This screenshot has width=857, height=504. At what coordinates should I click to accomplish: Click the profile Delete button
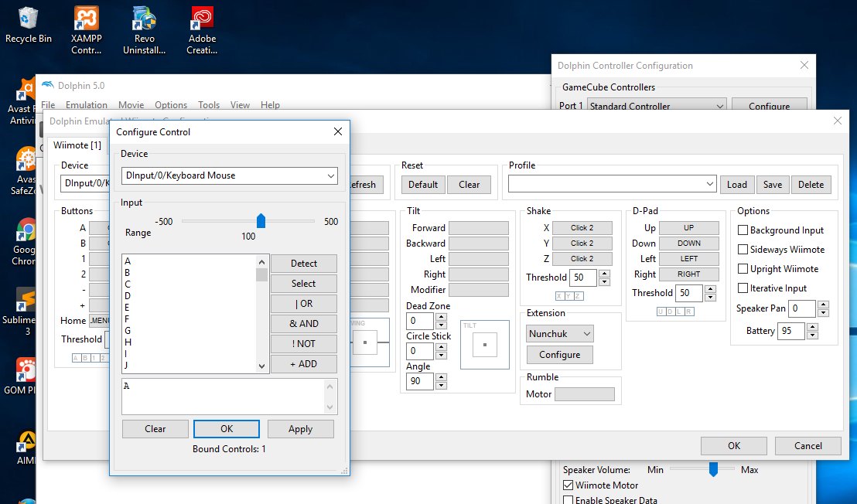[811, 185]
